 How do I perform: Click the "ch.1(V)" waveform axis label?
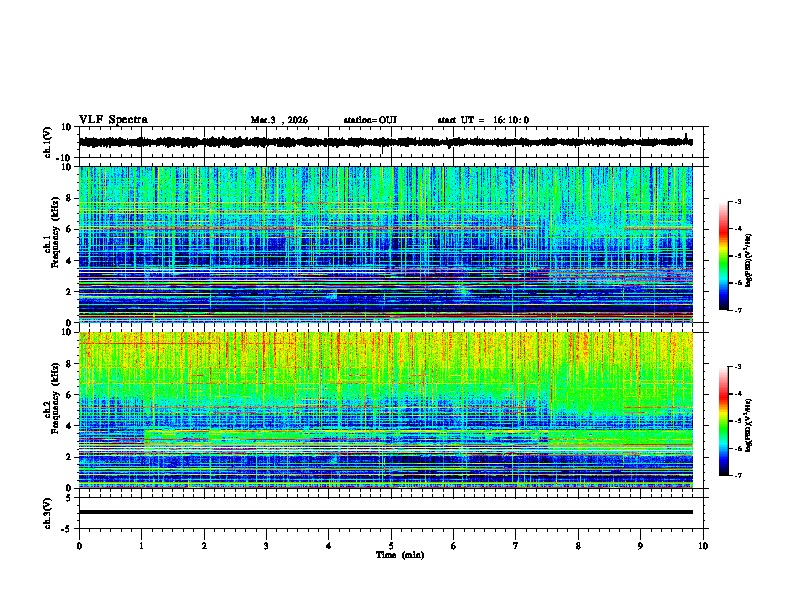click(x=48, y=142)
